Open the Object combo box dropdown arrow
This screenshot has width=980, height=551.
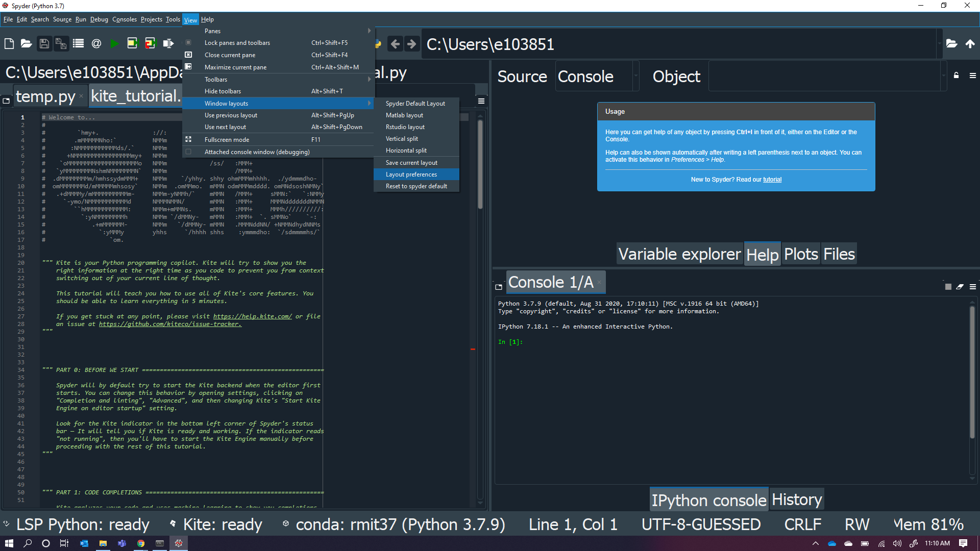tap(943, 76)
